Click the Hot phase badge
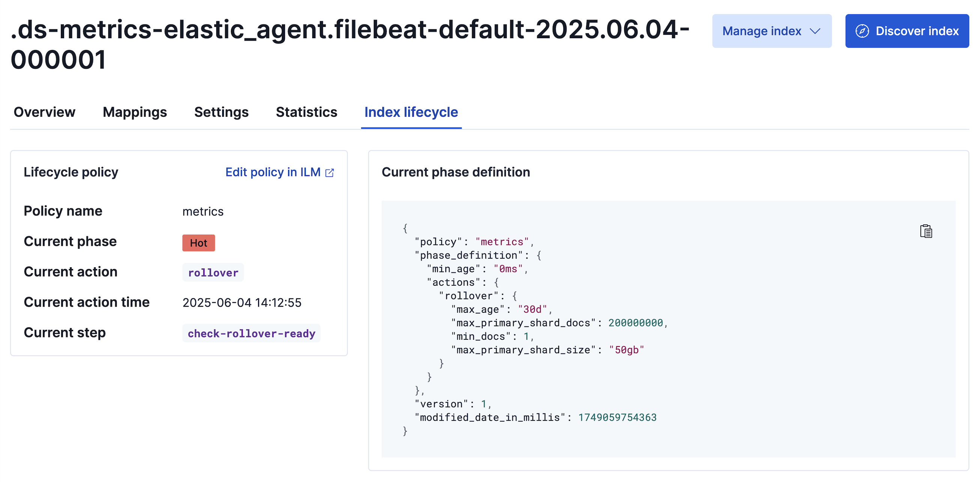Image resolution: width=980 pixels, height=482 pixels. (198, 243)
